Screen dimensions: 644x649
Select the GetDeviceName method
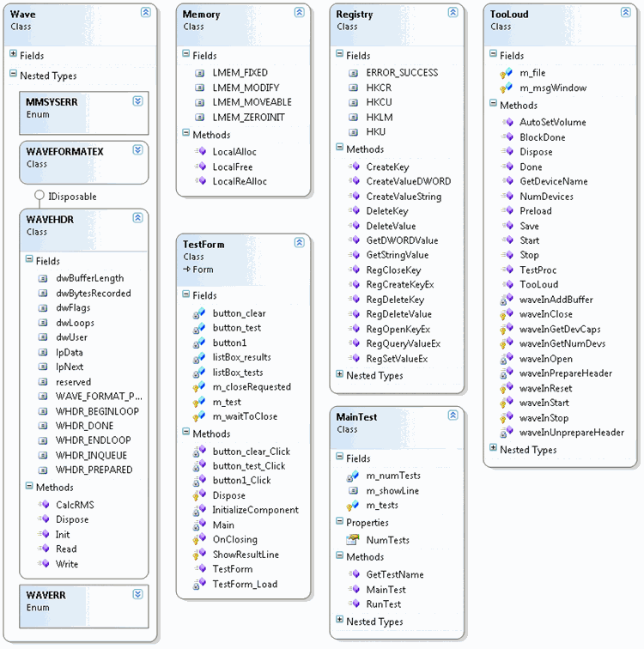pos(554,181)
